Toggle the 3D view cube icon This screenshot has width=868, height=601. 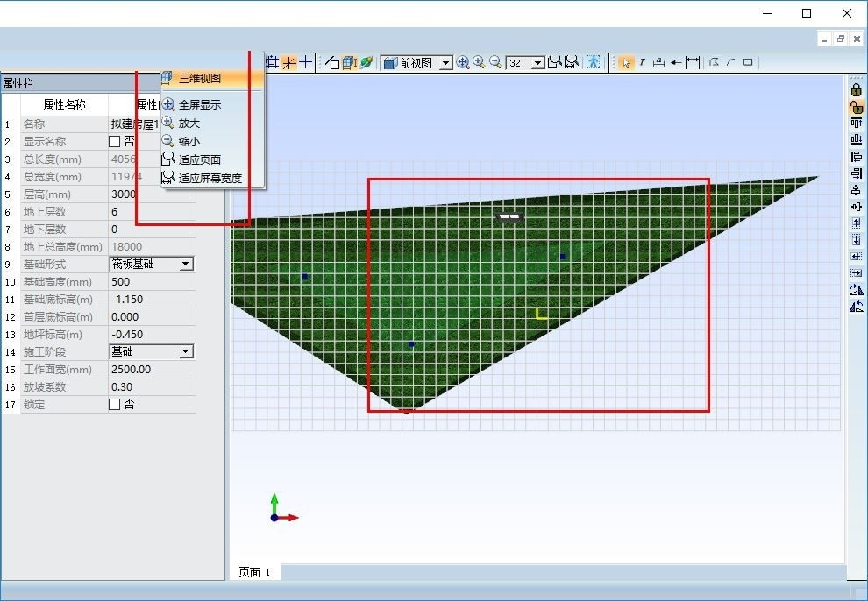pyautogui.click(x=349, y=62)
